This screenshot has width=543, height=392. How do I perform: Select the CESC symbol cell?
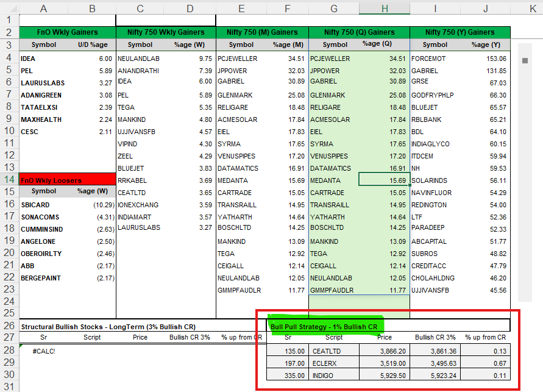pos(43,132)
